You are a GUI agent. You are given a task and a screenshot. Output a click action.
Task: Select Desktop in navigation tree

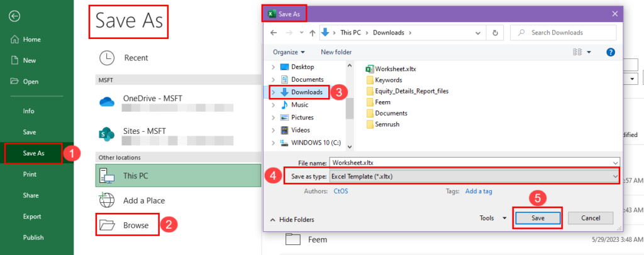(303, 67)
